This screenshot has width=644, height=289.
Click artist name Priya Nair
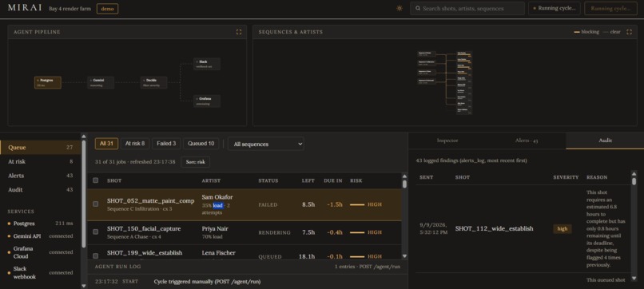pyautogui.click(x=215, y=228)
